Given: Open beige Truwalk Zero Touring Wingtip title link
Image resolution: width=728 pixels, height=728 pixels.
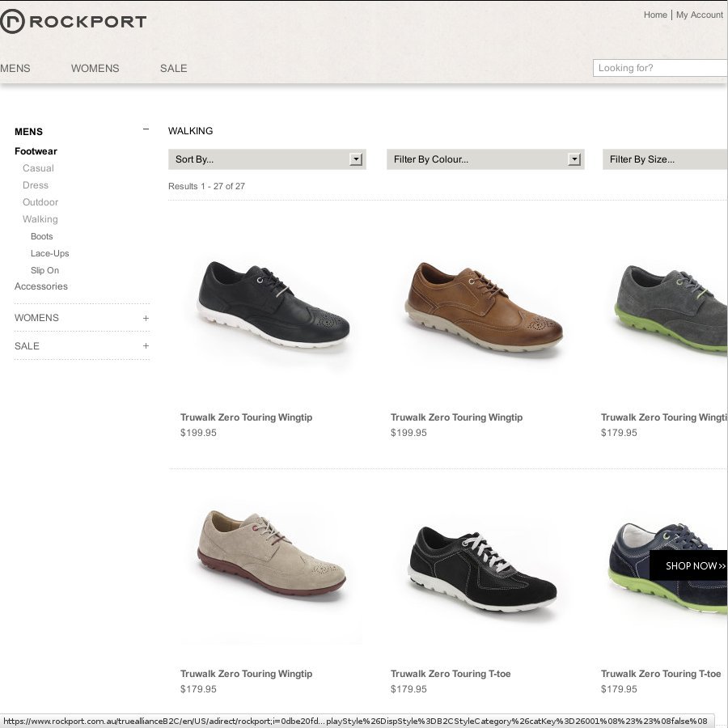Looking at the screenshot, I should click(x=246, y=674).
